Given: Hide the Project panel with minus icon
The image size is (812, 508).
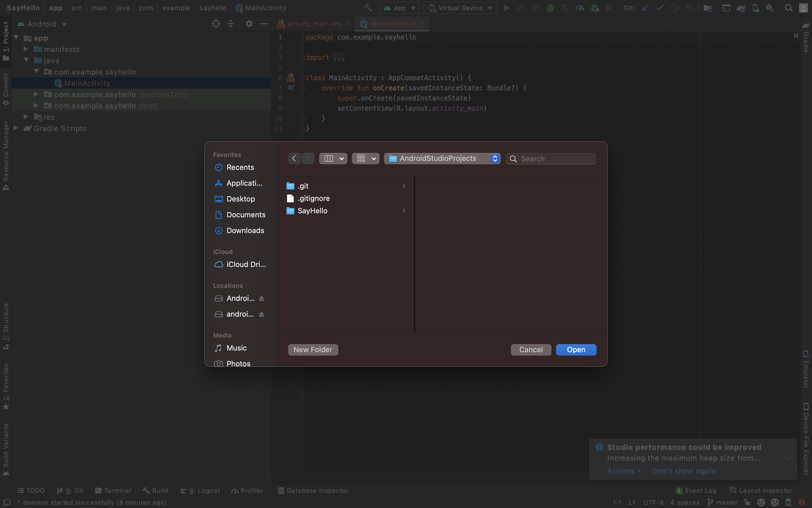Looking at the screenshot, I should tap(264, 24).
